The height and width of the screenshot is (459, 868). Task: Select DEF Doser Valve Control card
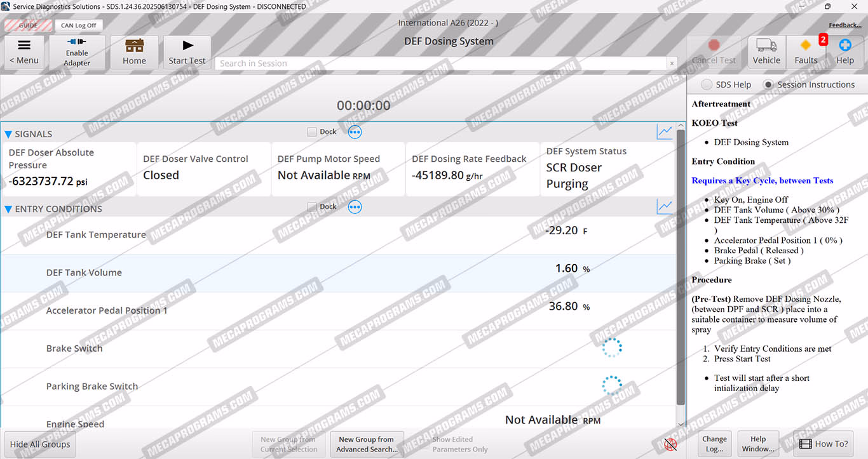pos(203,169)
